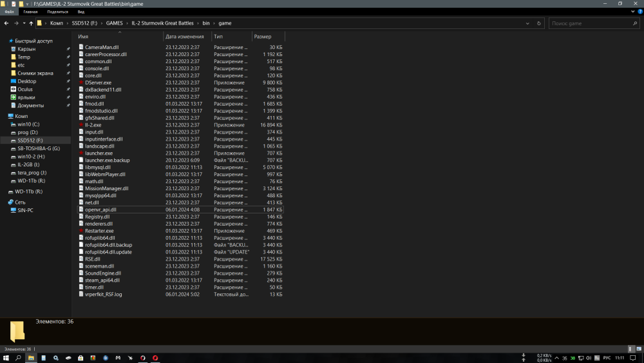Open taskbar search magnifier
This screenshot has height=363, width=644.
coord(18,358)
